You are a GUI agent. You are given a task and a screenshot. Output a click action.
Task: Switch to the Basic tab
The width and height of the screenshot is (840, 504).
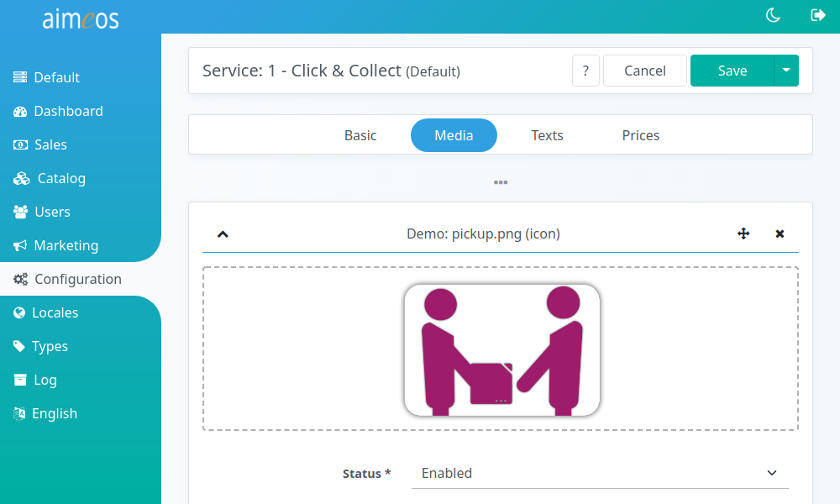(x=360, y=135)
